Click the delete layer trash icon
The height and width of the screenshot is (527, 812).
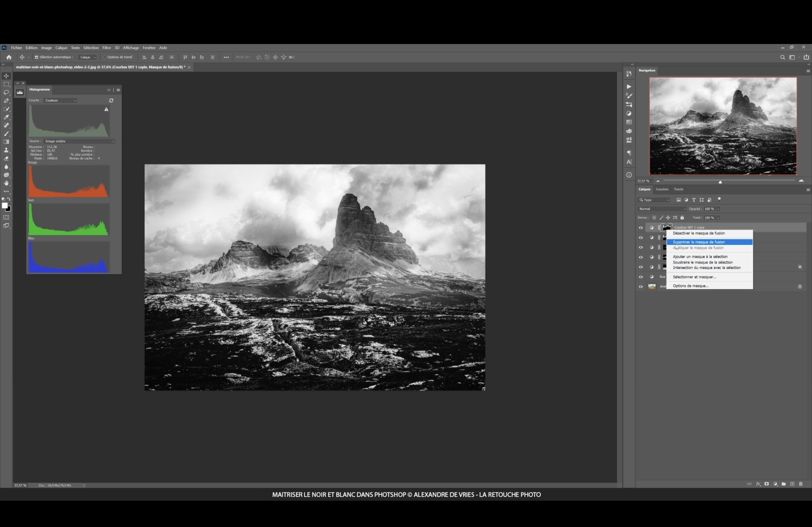coord(801,484)
